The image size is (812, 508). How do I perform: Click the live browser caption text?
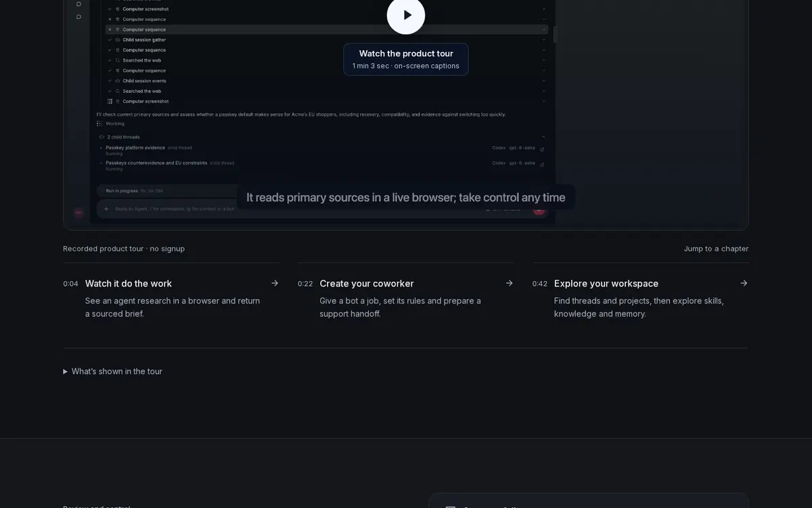406,197
